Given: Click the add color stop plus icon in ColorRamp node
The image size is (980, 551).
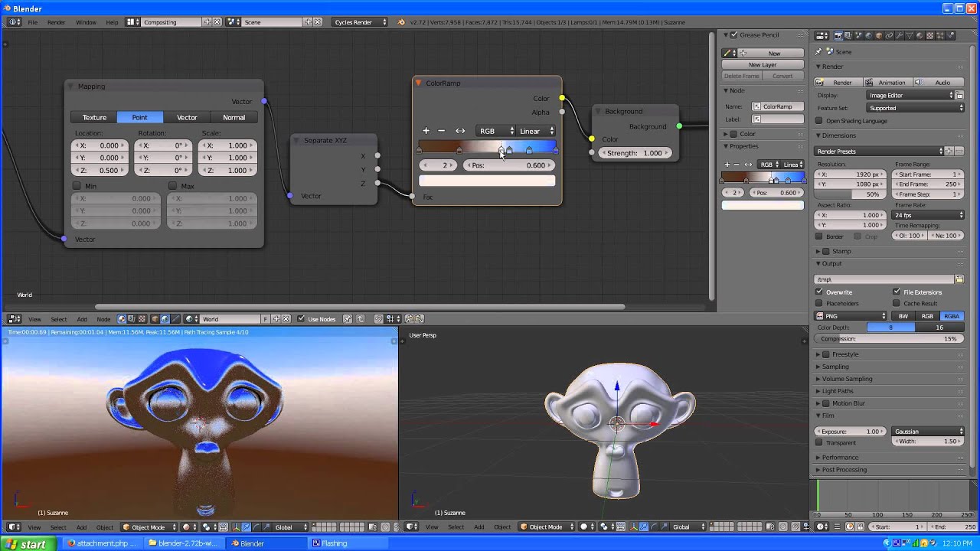Looking at the screenshot, I should click(x=426, y=131).
